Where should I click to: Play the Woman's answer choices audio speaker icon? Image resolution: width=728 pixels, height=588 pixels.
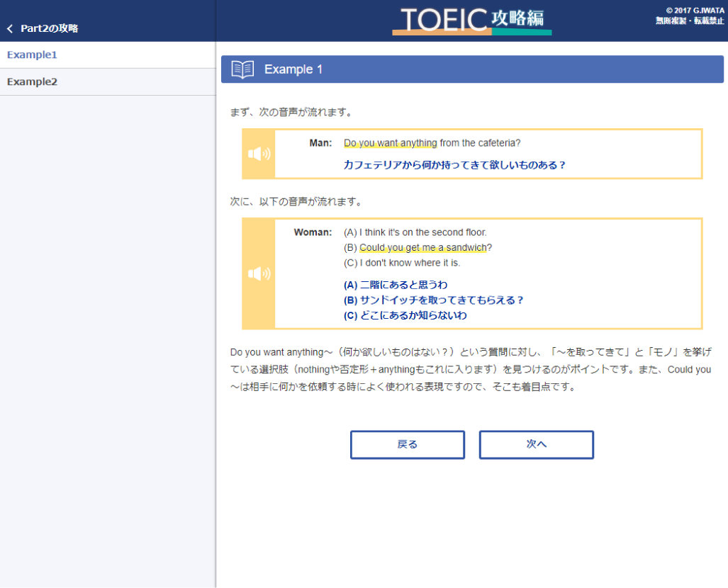(x=259, y=273)
